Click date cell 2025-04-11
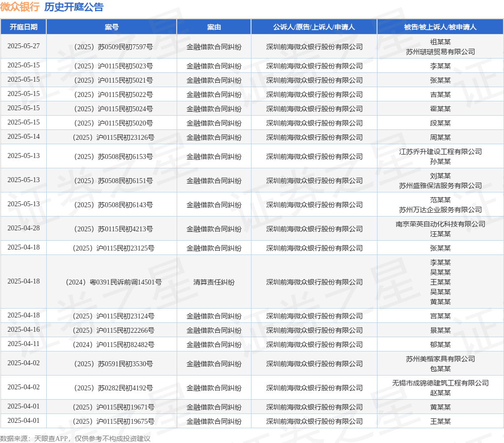The width and height of the screenshot is (504, 443). point(24,344)
